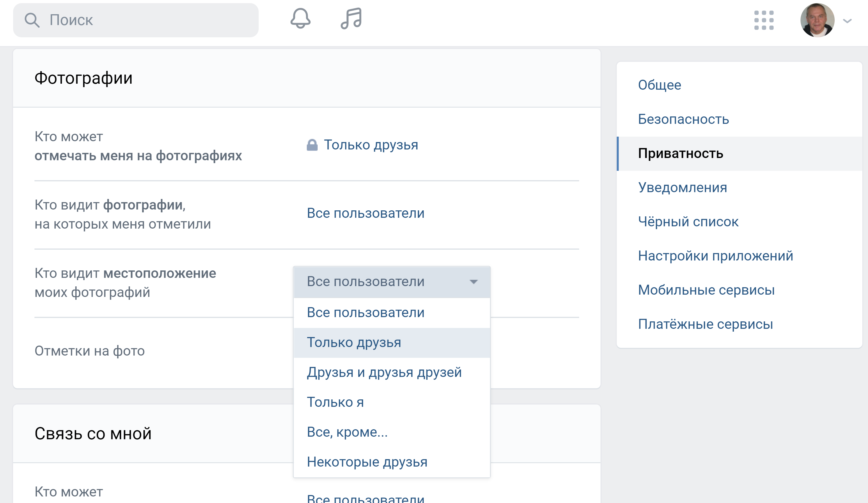Expand the chevron next to avatar
Viewport: 868px width, 503px height.
[x=847, y=21]
